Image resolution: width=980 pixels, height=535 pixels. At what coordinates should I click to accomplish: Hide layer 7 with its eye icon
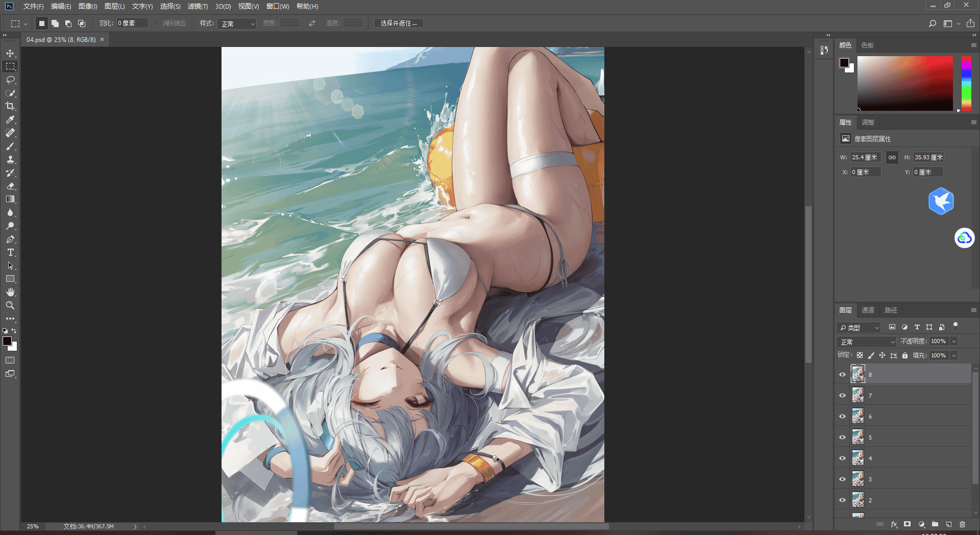tap(843, 395)
